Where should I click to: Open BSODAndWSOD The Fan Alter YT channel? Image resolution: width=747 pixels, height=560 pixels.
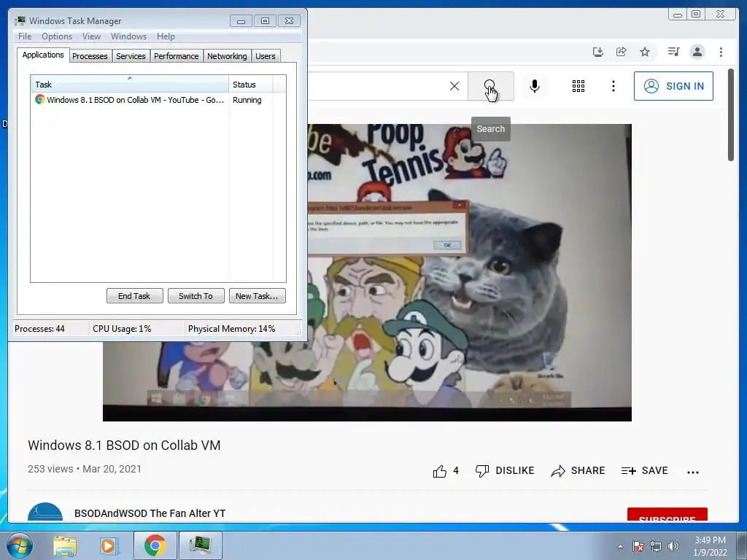point(150,513)
